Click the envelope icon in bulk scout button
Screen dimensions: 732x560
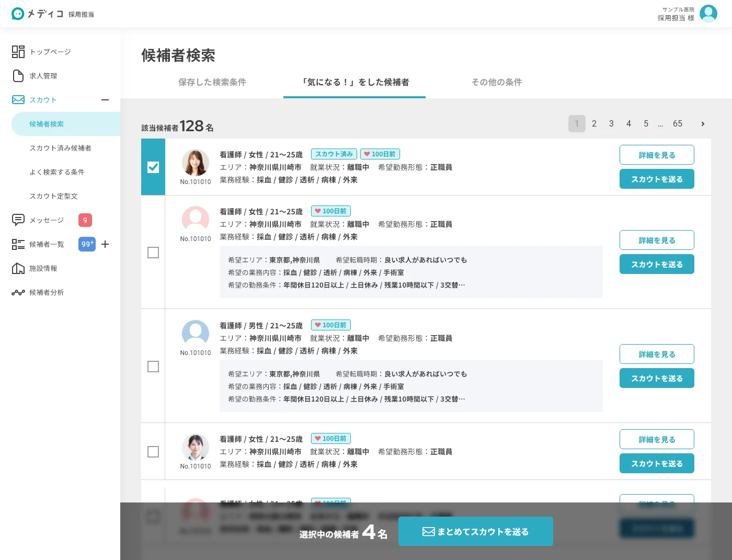[429, 532]
